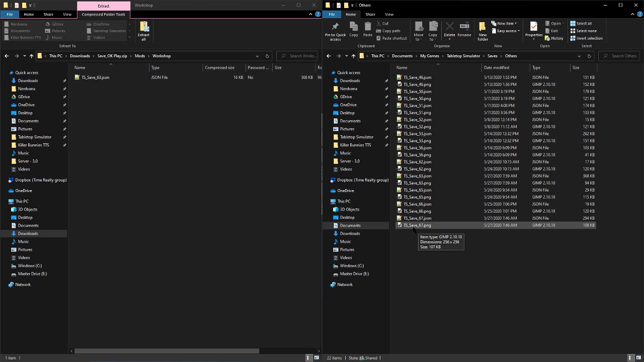Sort by Type column in Others window
The width and height of the screenshot is (644, 362).
coord(550,67)
